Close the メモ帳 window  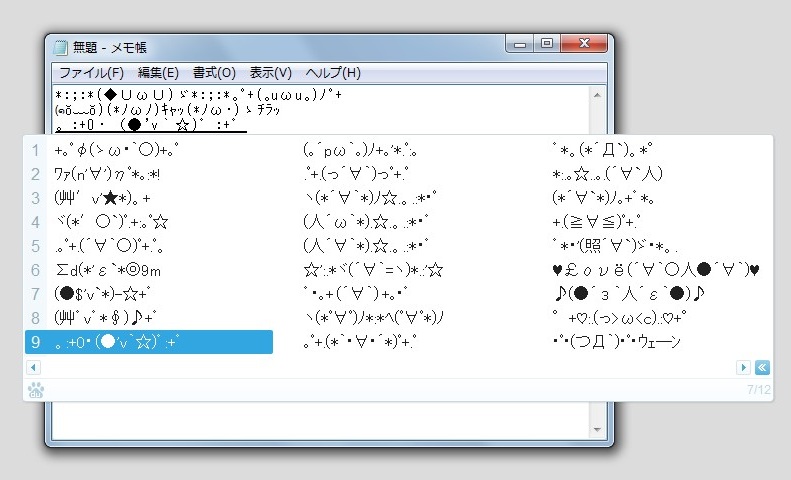[x=584, y=44]
